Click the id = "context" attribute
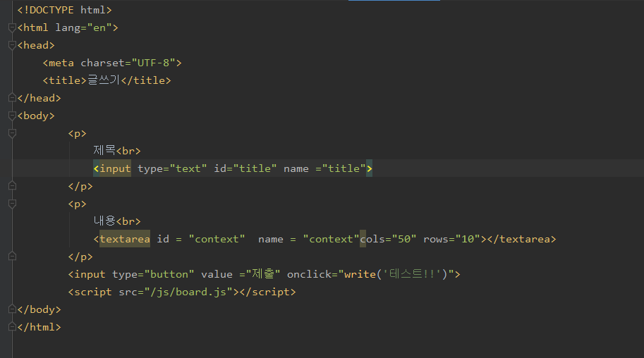This screenshot has width=644, height=358. coord(201,239)
